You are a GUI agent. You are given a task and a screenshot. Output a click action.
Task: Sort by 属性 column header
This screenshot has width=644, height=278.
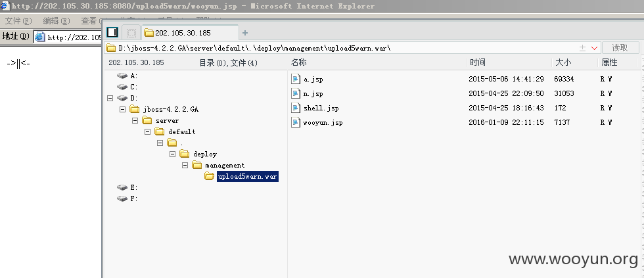coord(609,62)
